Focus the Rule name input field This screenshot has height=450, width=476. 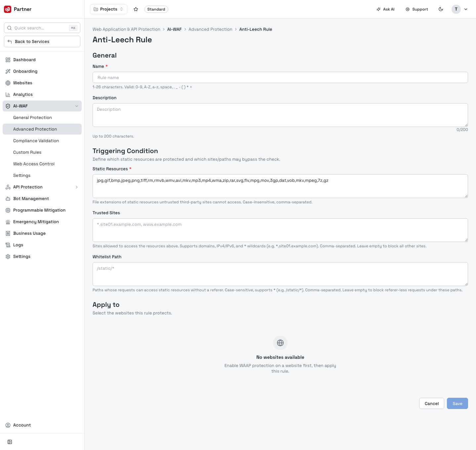click(280, 77)
